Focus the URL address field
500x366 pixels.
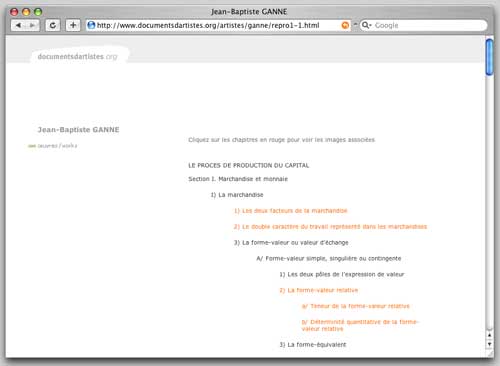[218, 25]
